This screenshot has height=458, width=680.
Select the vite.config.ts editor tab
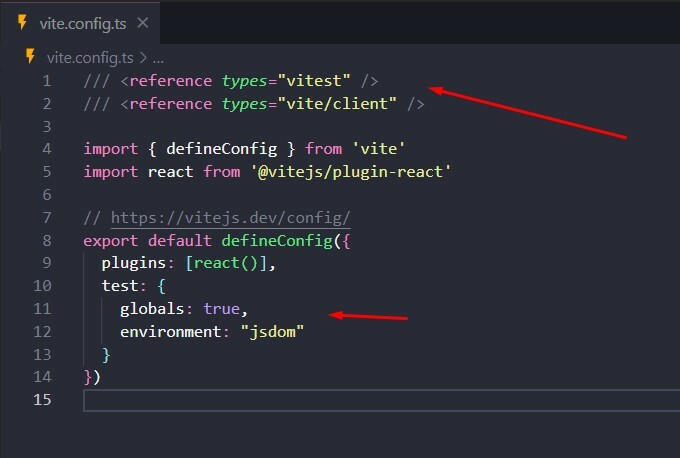coord(81,23)
